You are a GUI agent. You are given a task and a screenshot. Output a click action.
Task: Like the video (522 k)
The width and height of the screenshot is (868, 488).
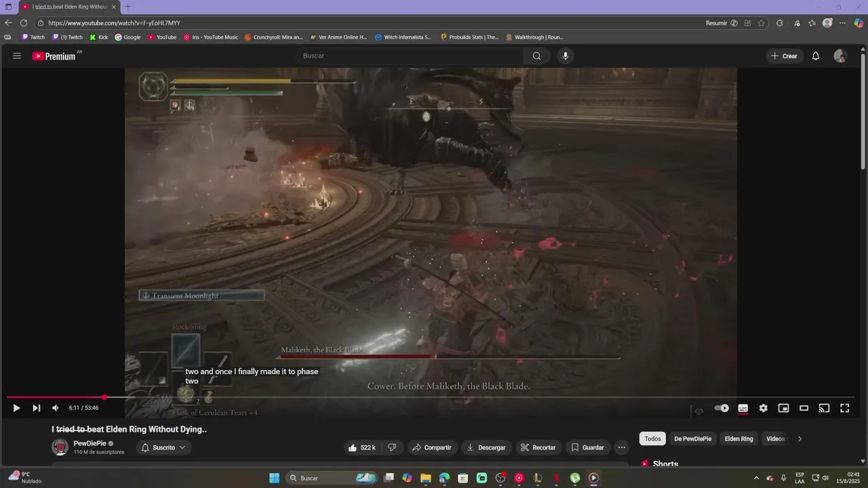point(361,447)
